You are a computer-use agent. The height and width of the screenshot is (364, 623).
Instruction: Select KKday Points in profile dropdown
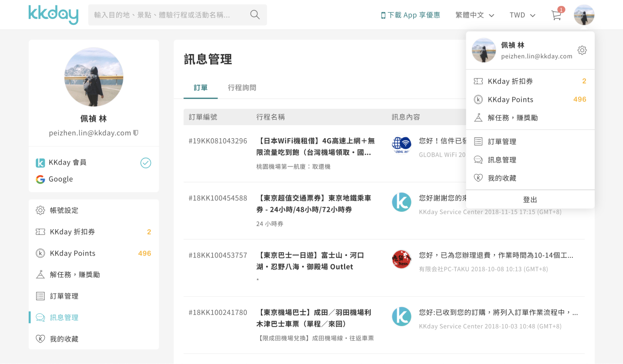coord(530,99)
